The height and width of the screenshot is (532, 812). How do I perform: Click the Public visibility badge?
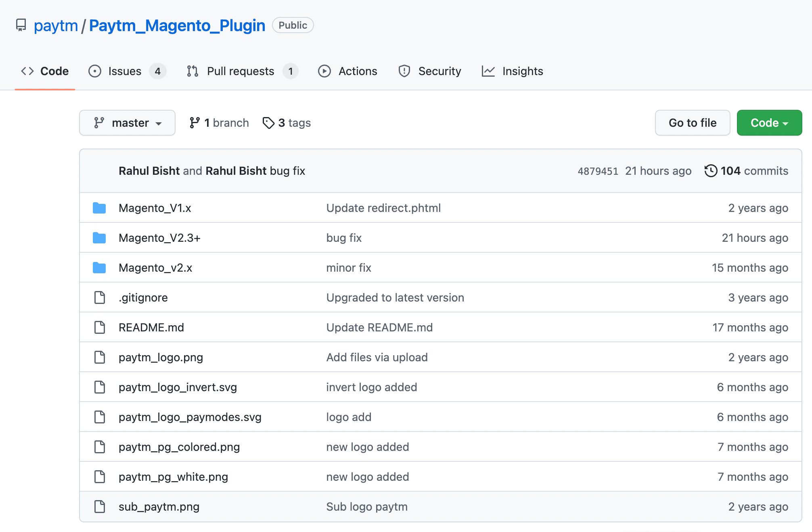click(293, 25)
